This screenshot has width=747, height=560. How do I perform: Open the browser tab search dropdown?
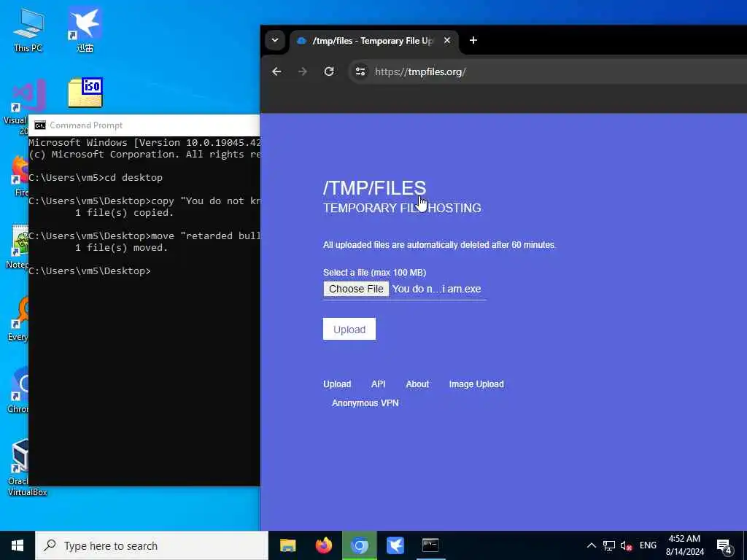pos(275,41)
